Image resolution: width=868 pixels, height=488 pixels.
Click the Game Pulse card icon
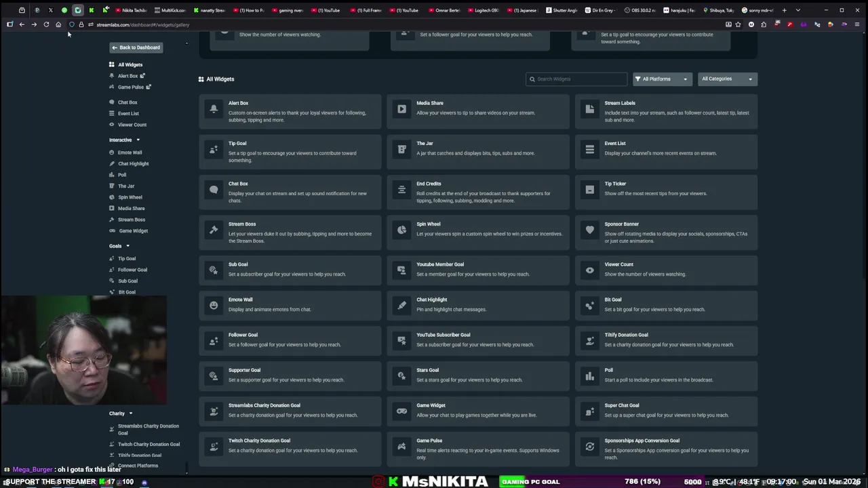[401, 446]
